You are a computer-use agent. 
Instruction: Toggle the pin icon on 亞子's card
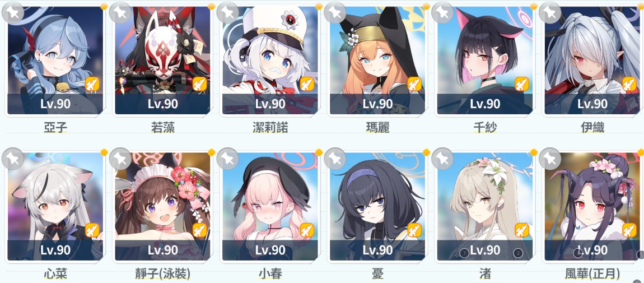pos(12,12)
